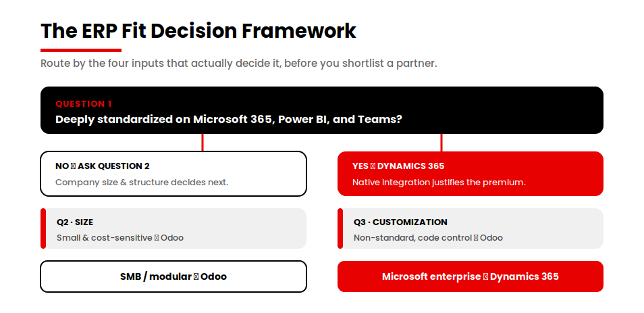Image resolution: width=644 pixels, height=313 pixels.
Task: Select the subtitle about routing by four inputs
Action: 238,64
